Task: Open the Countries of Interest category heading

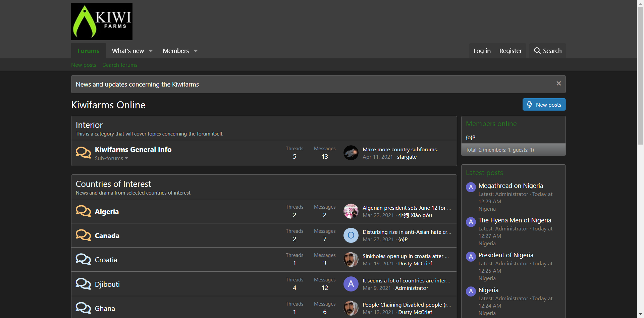Action: click(113, 184)
